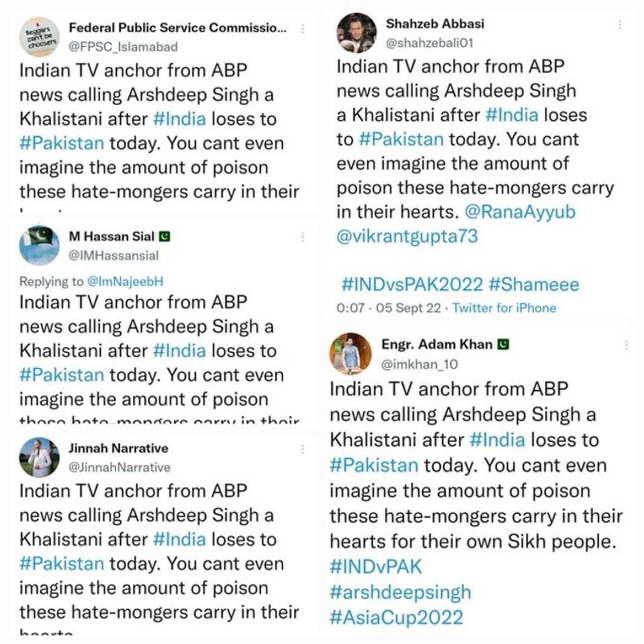Open the #INDvsPAK2022 hashtag
This screenshot has width=644, height=644.
[x=412, y=285]
